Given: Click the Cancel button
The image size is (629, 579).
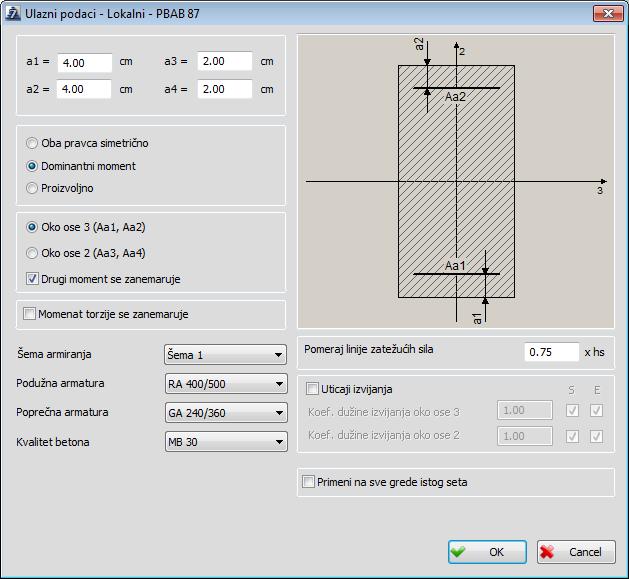Looking at the screenshot, I should coord(576,552).
